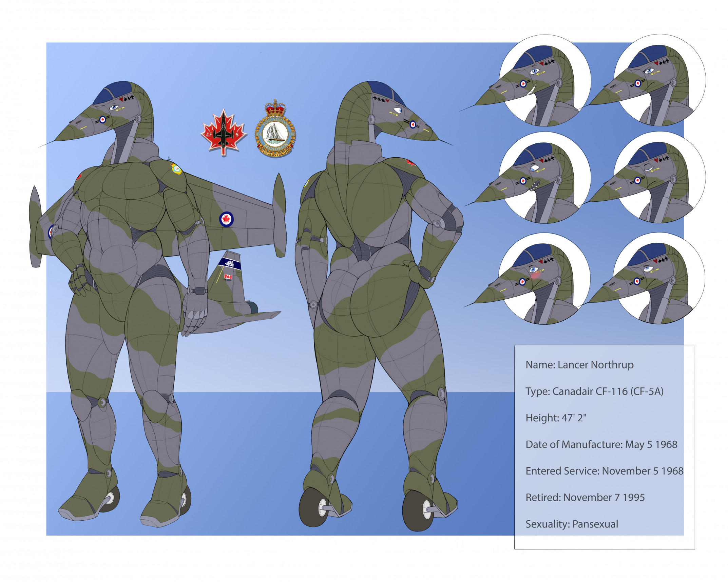728x582 pixels.
Task: Click the 'Height: 47' 2"' line
Action: (x=556, y=418)
